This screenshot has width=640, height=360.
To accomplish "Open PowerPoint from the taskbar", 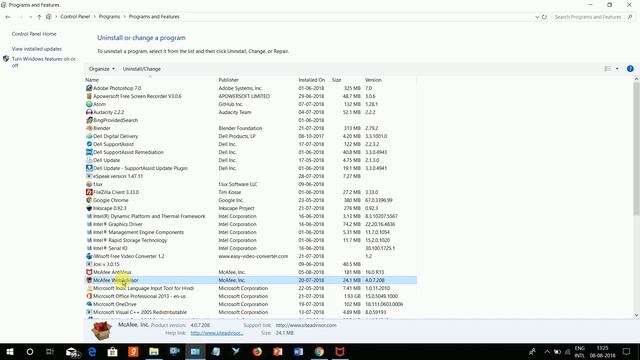I will [x=278, y=351].
